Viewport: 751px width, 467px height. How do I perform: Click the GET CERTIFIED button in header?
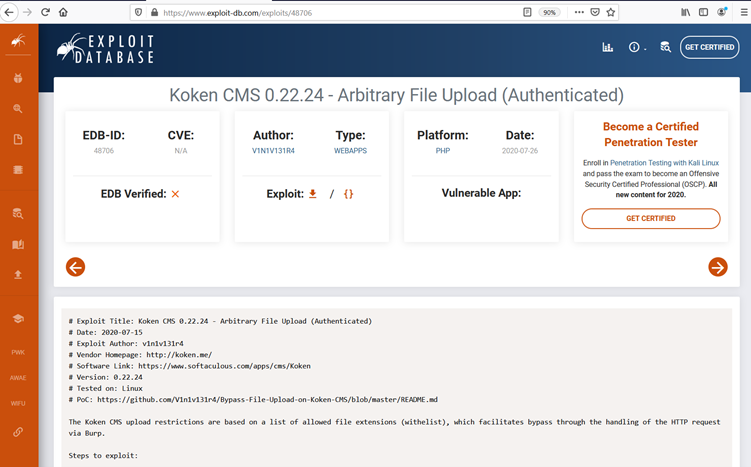tap(709, 47)
